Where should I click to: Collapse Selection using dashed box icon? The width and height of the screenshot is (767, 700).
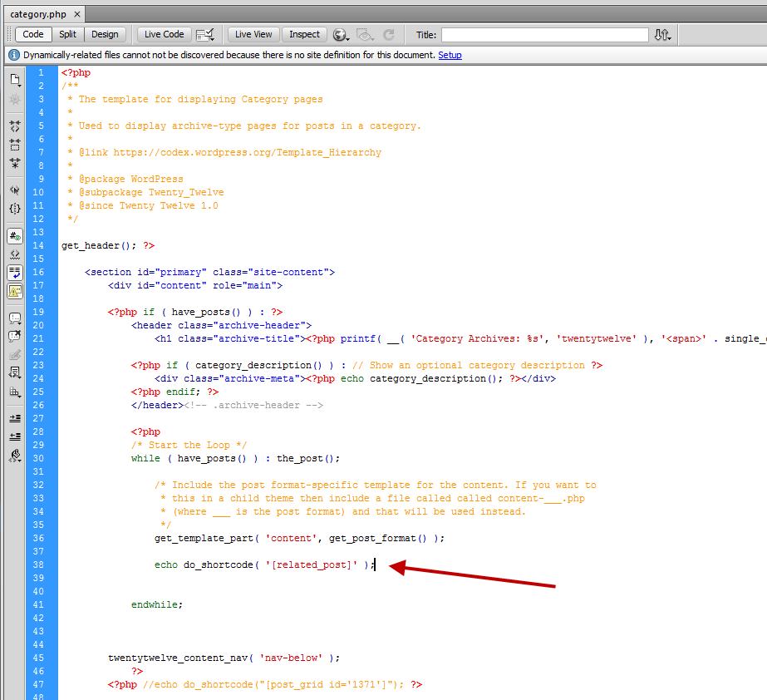tap(15, 145)
